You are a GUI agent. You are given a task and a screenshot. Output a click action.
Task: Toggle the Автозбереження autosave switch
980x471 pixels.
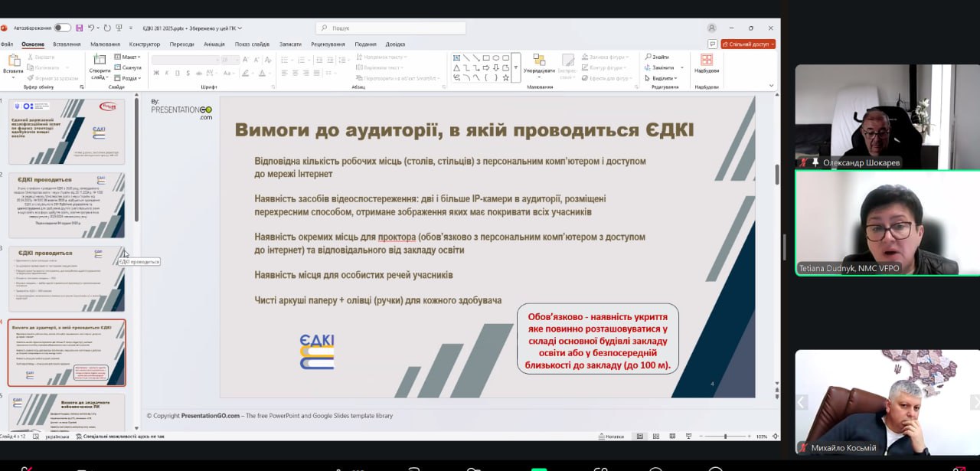62,28
